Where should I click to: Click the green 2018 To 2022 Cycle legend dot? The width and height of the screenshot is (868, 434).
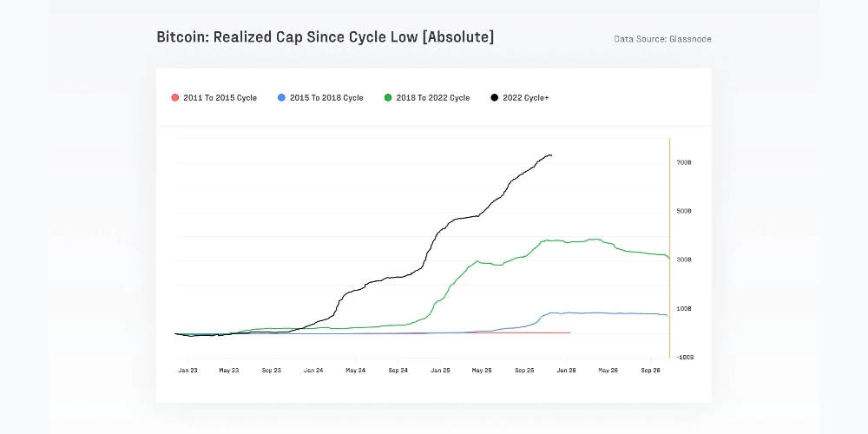pos(388,98)
